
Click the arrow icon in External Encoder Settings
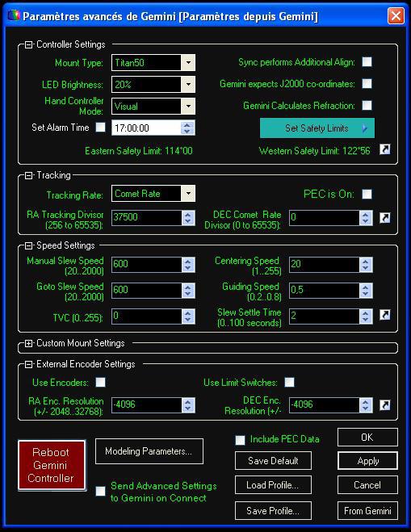click(x=384, y=404)
